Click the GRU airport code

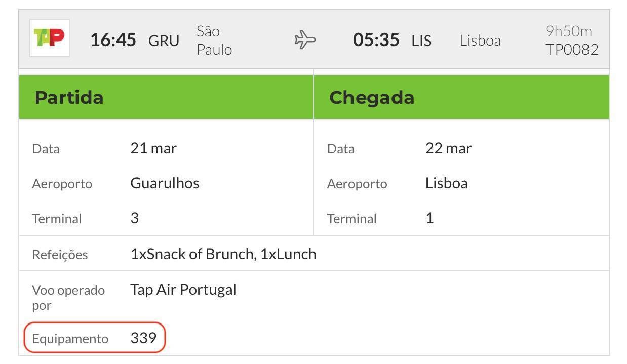click(164, 41)
